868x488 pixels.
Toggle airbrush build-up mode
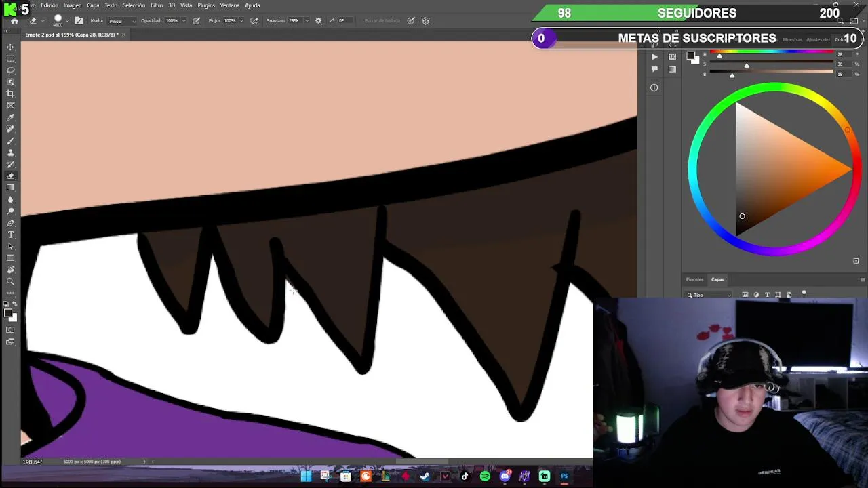[x=254, y=20]
